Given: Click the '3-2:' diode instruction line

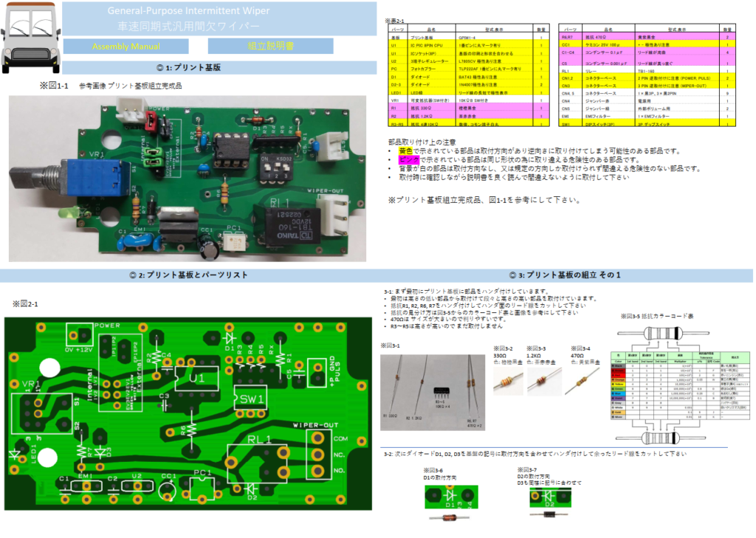Looking at the screenshot, I should (535, 454).
